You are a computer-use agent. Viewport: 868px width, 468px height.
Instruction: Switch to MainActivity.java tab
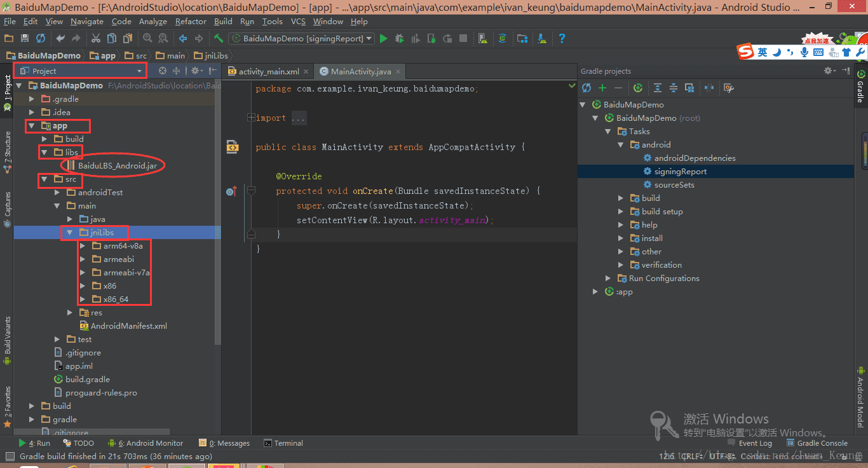[361, 72]
